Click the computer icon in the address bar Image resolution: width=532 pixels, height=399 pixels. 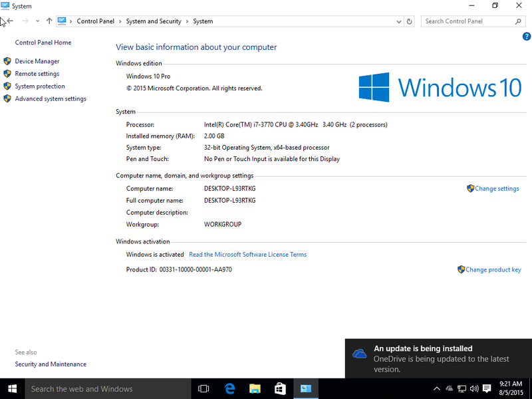(62, 21)
